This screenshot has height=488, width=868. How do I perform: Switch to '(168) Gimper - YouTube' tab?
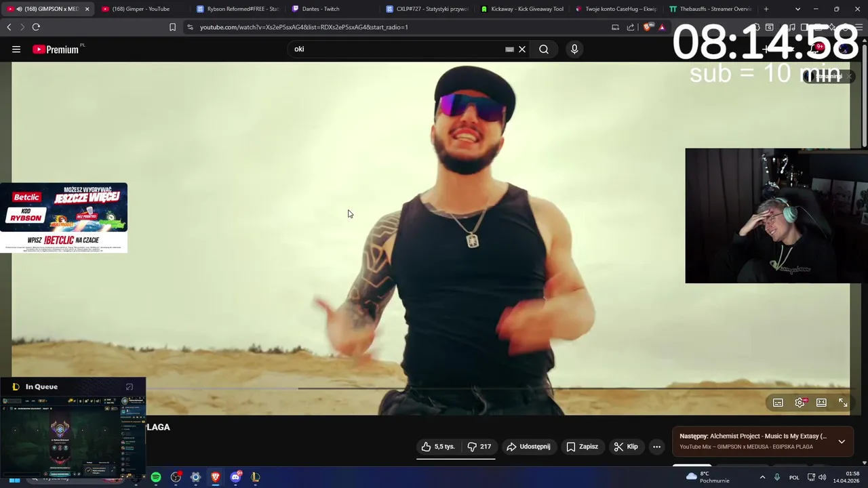140,9
